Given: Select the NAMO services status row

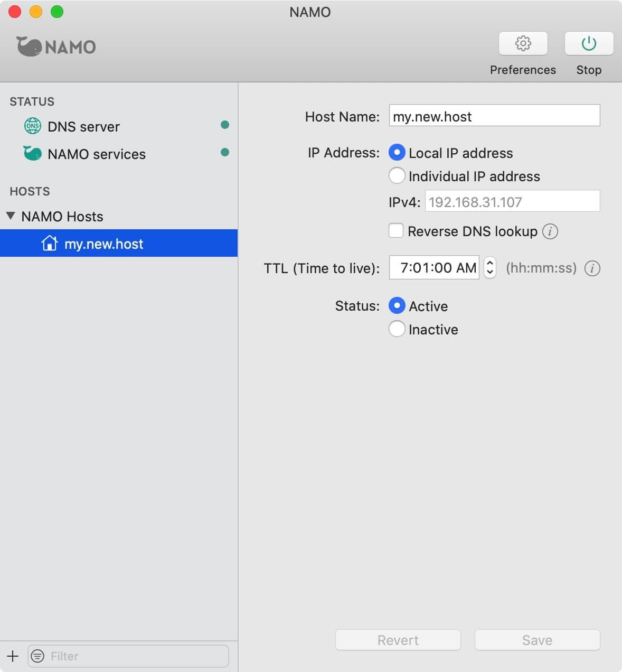Looking at the screenshot, I should pyautogui.click(x=119, y=154).
